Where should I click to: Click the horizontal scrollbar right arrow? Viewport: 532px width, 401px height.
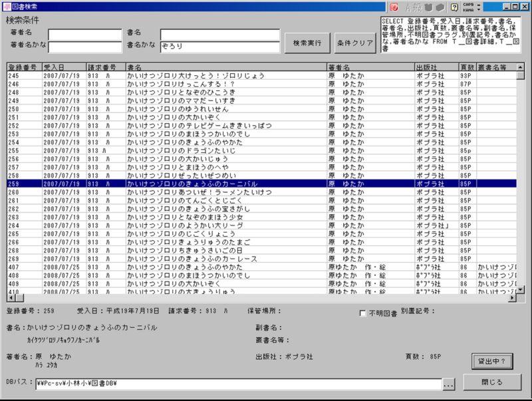coord(513,297)
